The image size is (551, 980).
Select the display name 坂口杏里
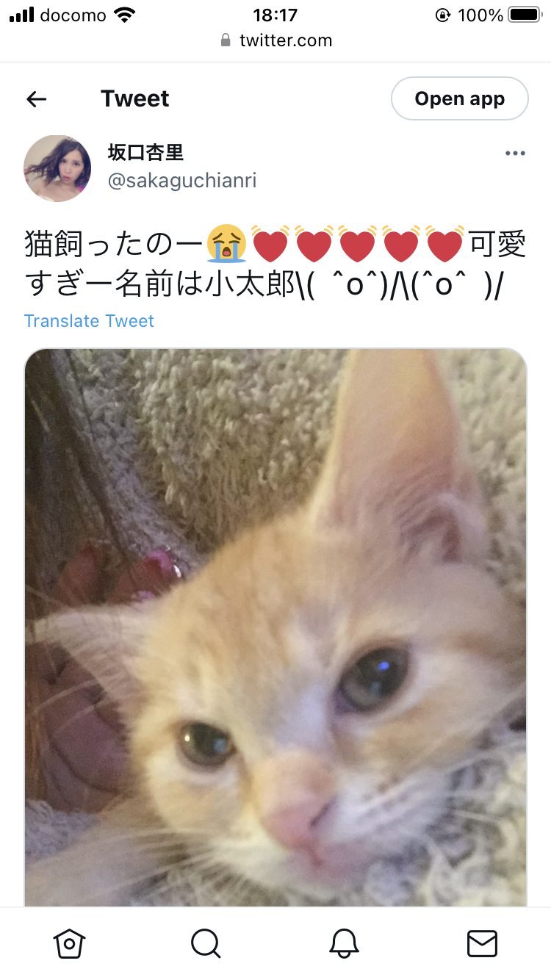[x=145, y=152]
